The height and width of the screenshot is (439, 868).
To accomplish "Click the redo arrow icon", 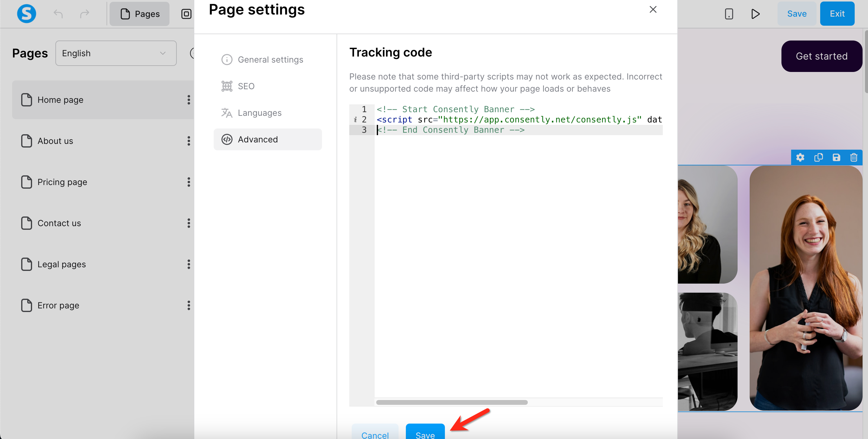I will 84,14.
